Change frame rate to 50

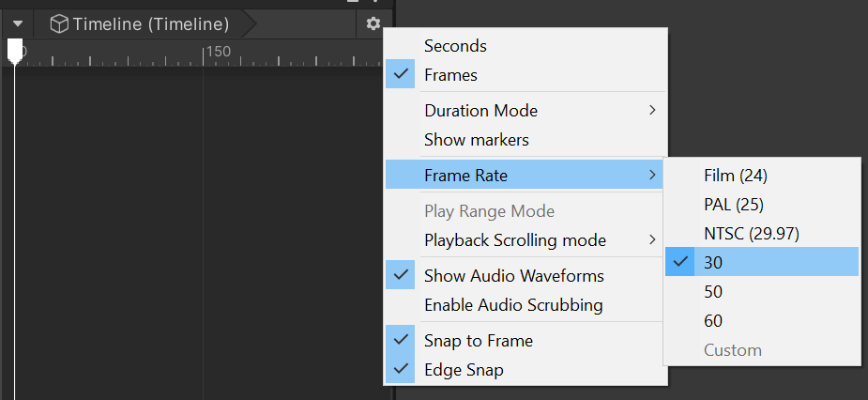point(713,292)
